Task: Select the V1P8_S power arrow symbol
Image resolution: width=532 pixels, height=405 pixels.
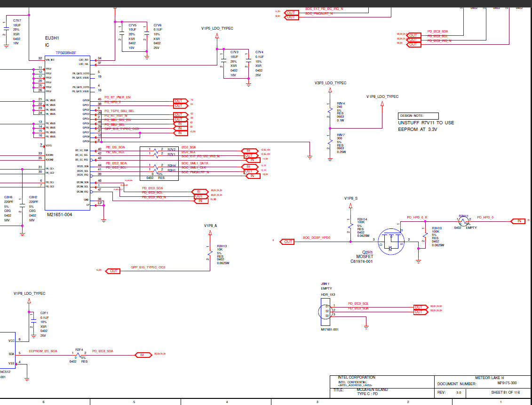Action: (350, 205)
